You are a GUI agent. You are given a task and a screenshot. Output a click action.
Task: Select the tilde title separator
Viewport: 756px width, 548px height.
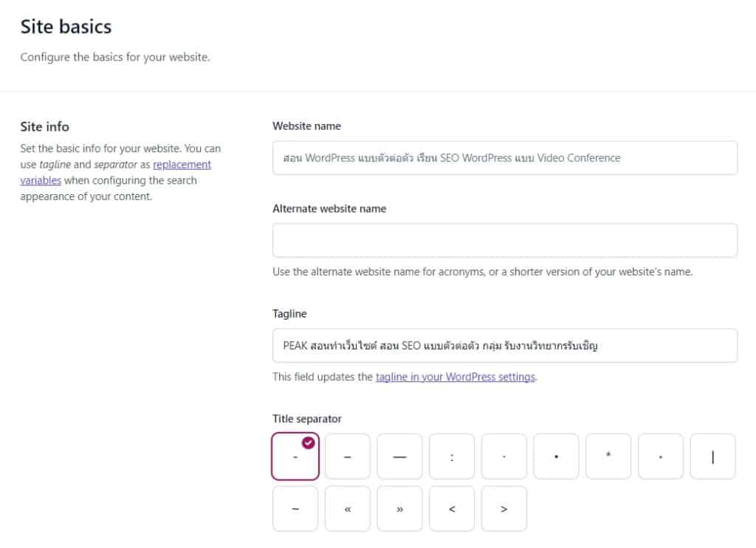point(295,509)
